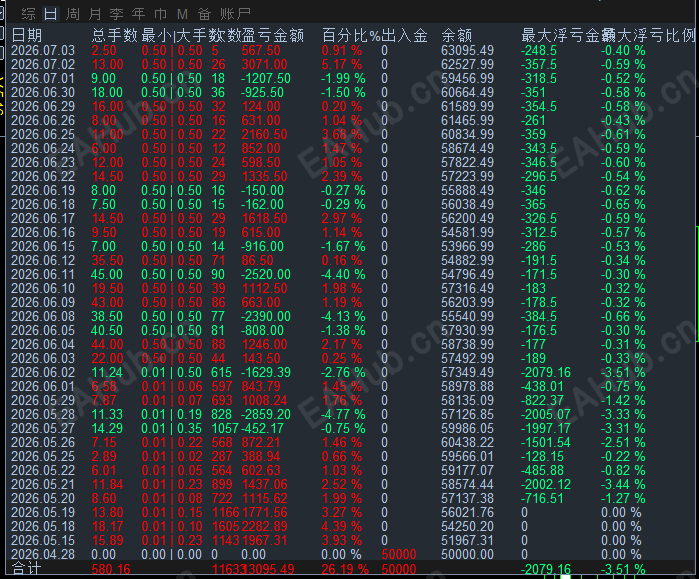Viewport: 699px width, 579px height.
Task: Click drawdown ratio -3.44 %
Action: tap(623, 484)
